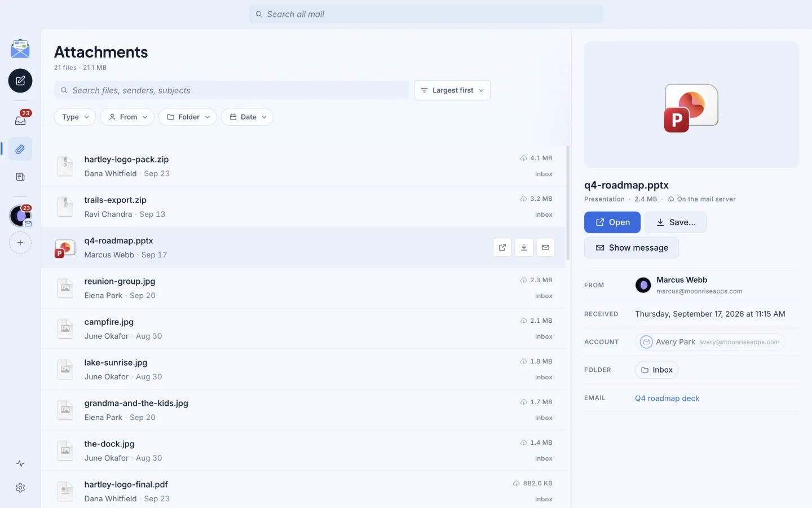Open the Largest first sort dropdown
The width and height of the screenshot is (812, 508).
pos(452,90)
